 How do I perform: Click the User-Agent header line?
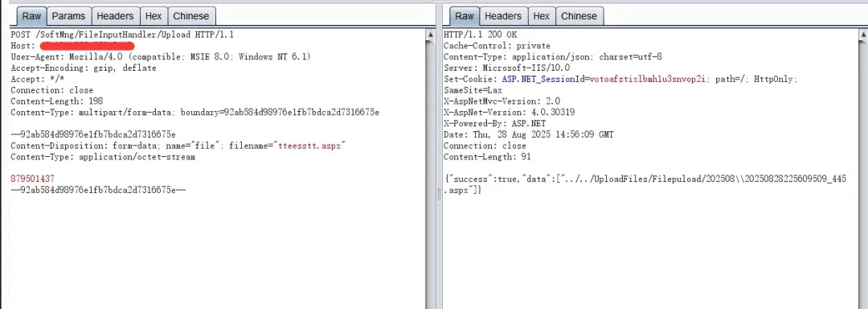pos(161,56)
